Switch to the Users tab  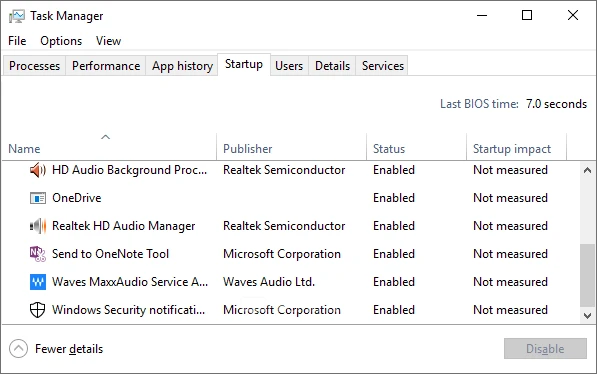[289, 66]
